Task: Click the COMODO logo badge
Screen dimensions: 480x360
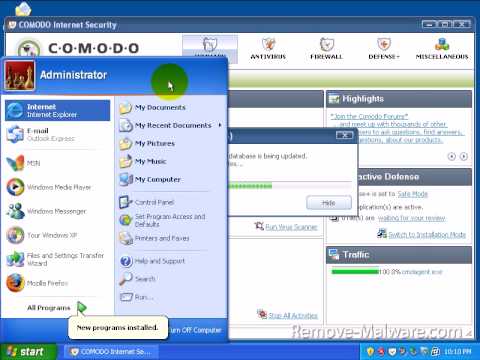Action: click(x=29, y=47)
